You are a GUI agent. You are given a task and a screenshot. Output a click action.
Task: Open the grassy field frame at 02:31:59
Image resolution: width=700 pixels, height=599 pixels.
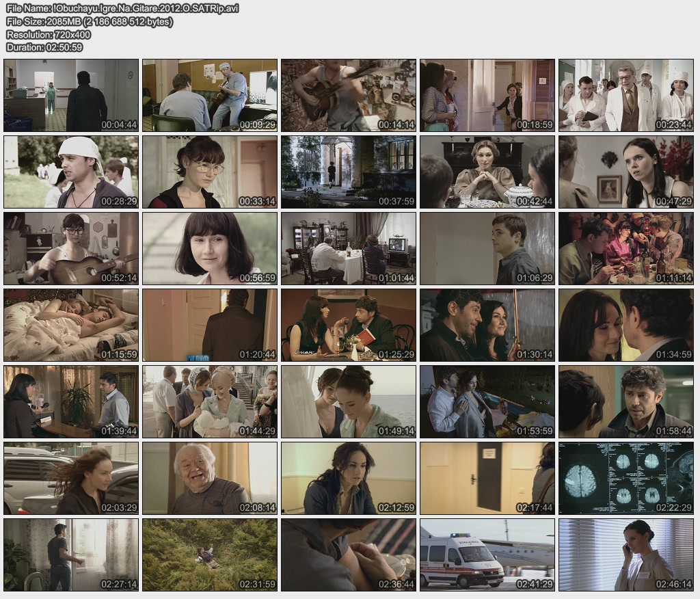[x=210, y=555]
